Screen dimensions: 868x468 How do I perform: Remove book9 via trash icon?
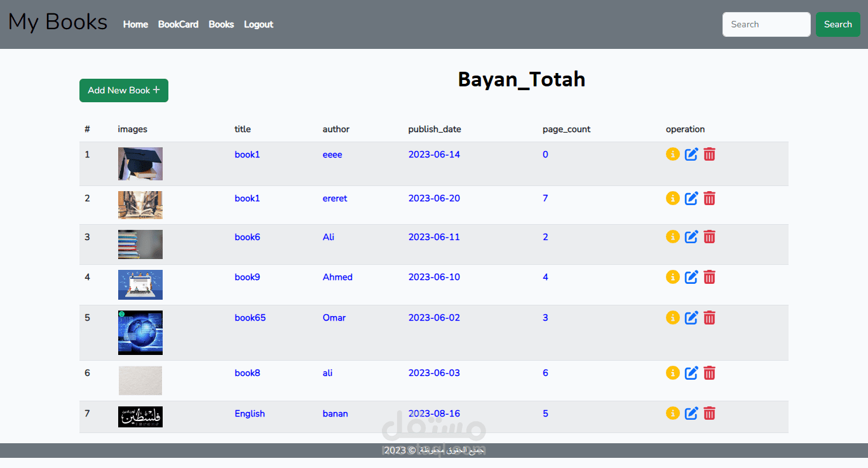point(710,277)
